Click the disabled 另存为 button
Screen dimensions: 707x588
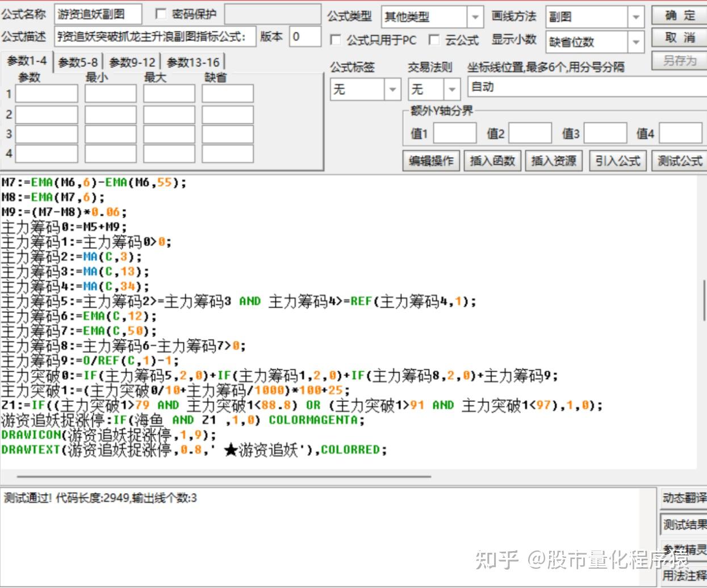tap(679, 60)
